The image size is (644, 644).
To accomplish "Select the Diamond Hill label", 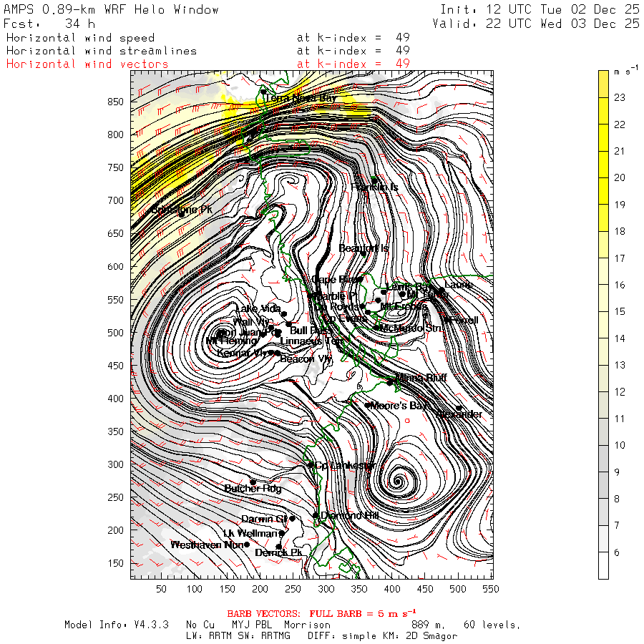I will point(349,515).
